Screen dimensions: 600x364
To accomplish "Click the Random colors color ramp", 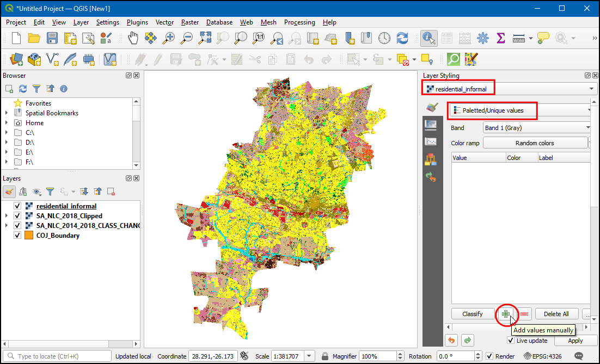I will 535,143.
